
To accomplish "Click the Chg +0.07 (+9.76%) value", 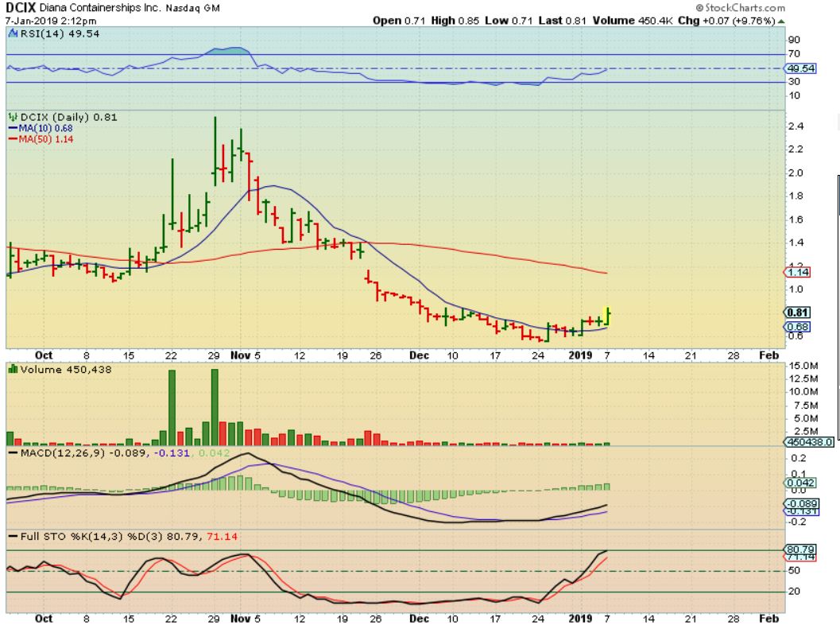I will (x=726, y=21).
